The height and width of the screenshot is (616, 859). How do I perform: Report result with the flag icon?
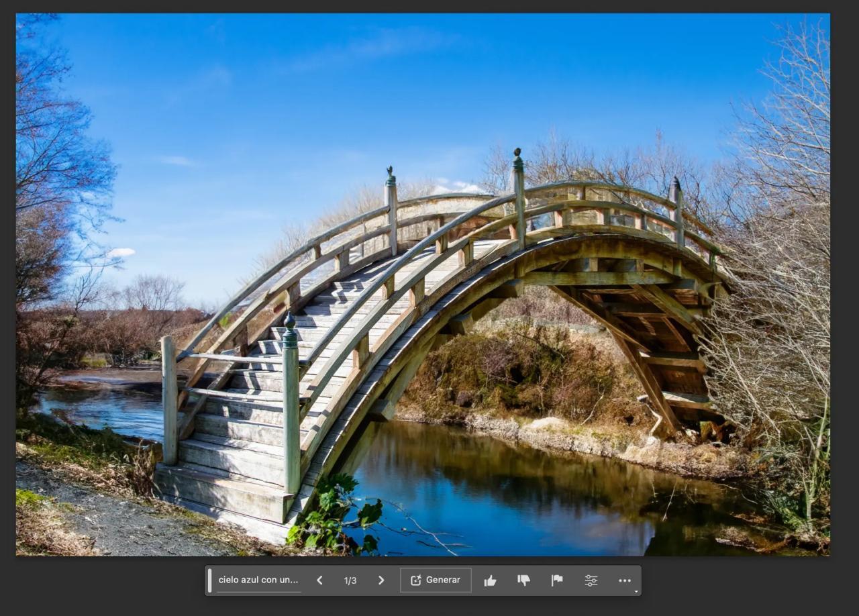[x=557, y=580]
